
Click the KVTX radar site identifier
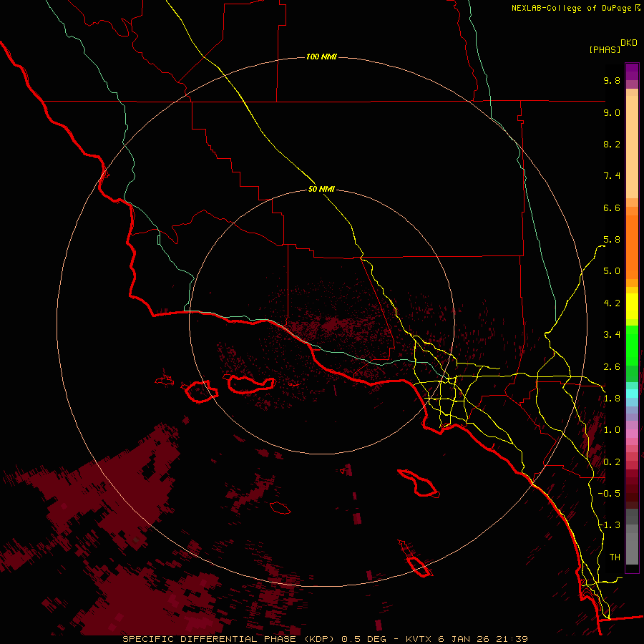[419, 639]
